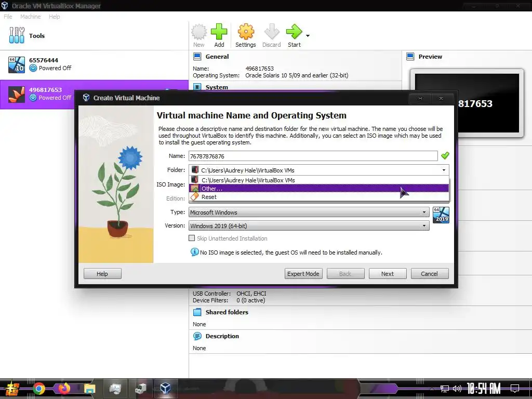This screenshot has height=399, width=532.
Task: Choose Other... in the folder dropdown list
Action: (319, 188)
